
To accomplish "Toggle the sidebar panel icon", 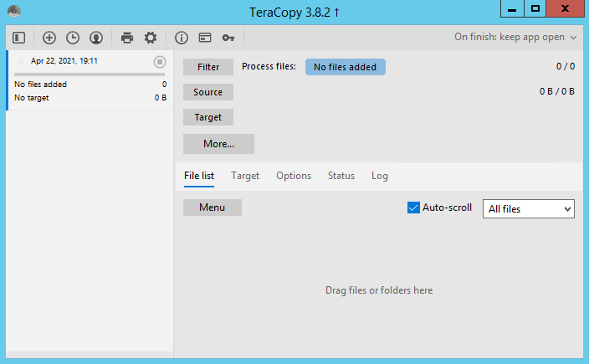I will [x=18, y=38].
